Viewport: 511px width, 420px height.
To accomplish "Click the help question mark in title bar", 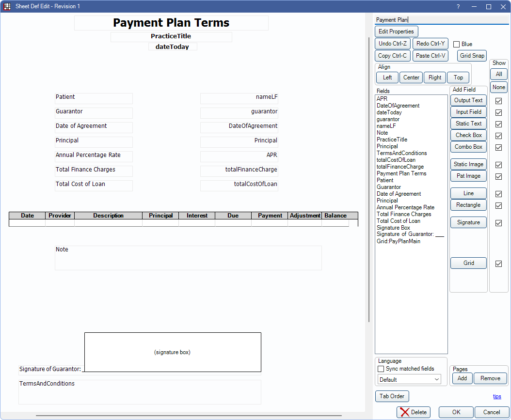I will tap(458, 6).
